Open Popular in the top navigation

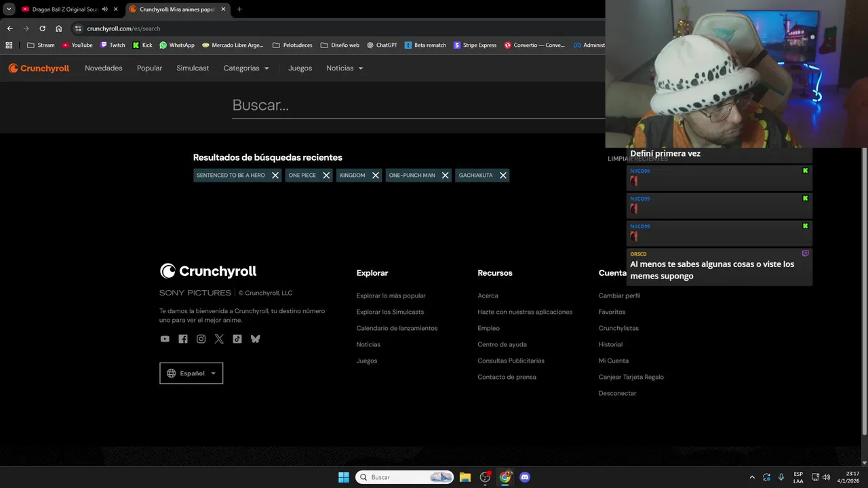(x=149, y=68)
